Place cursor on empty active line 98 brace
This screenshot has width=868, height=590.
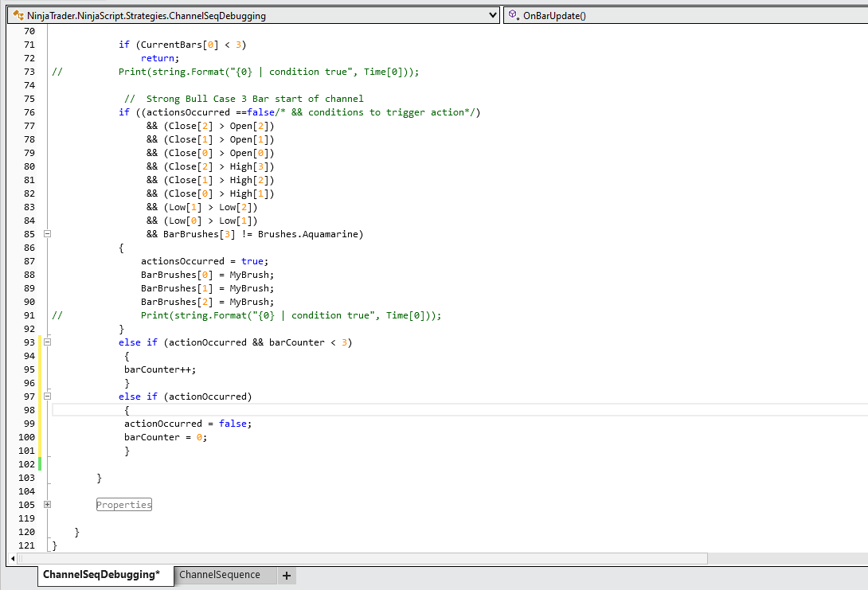127,410
